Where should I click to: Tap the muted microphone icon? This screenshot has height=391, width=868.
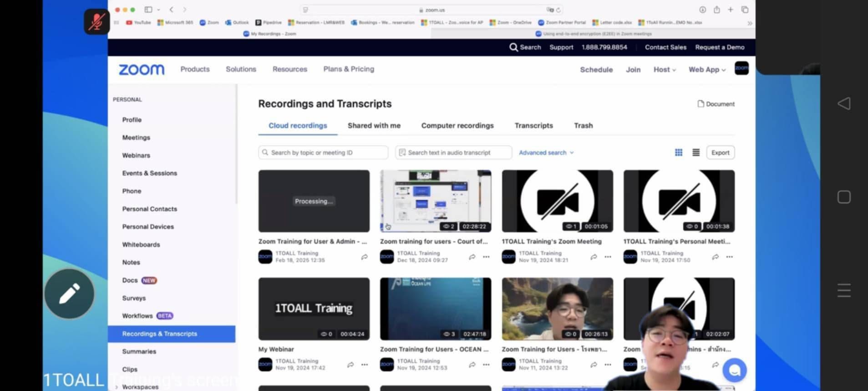96,21
